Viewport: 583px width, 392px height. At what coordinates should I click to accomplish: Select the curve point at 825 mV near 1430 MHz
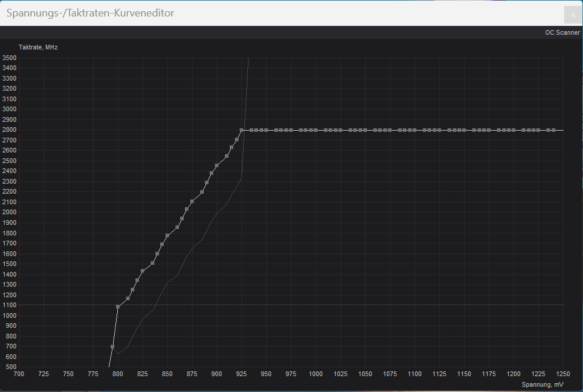tap(143, 271)
